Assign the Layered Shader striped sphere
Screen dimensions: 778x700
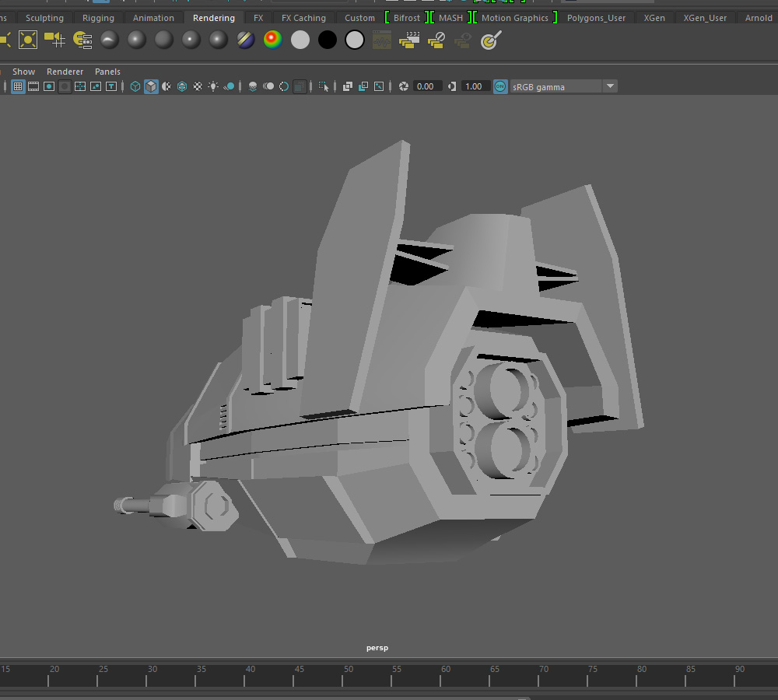(x=246, y=40)
